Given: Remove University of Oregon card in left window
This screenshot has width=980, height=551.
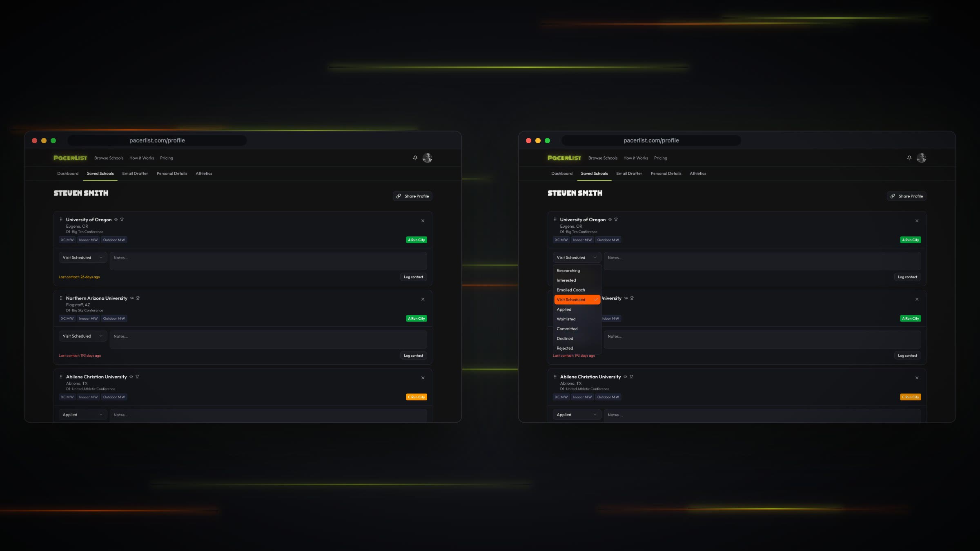Looking at the screenshot, I should click(423, 221).
